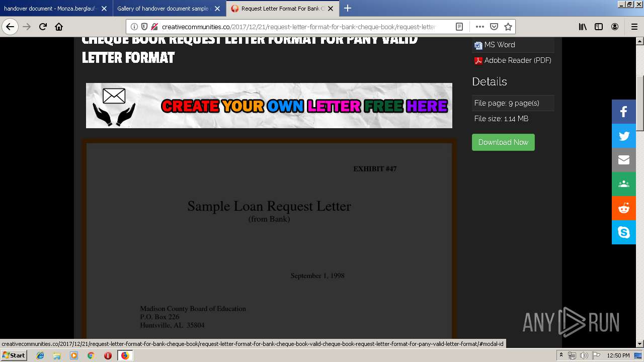The width and height of the screenshot is (644, 362).
Task: Click the Download Now button
Action: (503, 142)
